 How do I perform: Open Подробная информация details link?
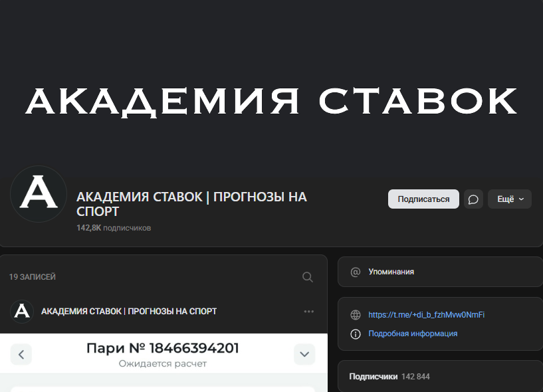[x=413, y=334]
